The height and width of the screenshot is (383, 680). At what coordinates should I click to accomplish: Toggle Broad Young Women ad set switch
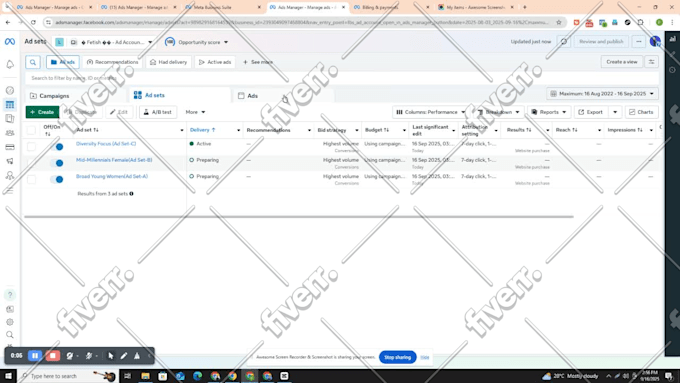tap(57, 179)
